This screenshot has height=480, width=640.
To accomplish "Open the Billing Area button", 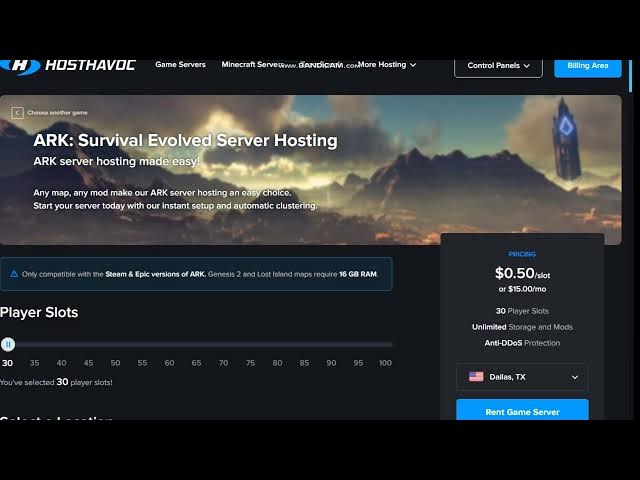I will pyautogui.click(x=588, y=67).
